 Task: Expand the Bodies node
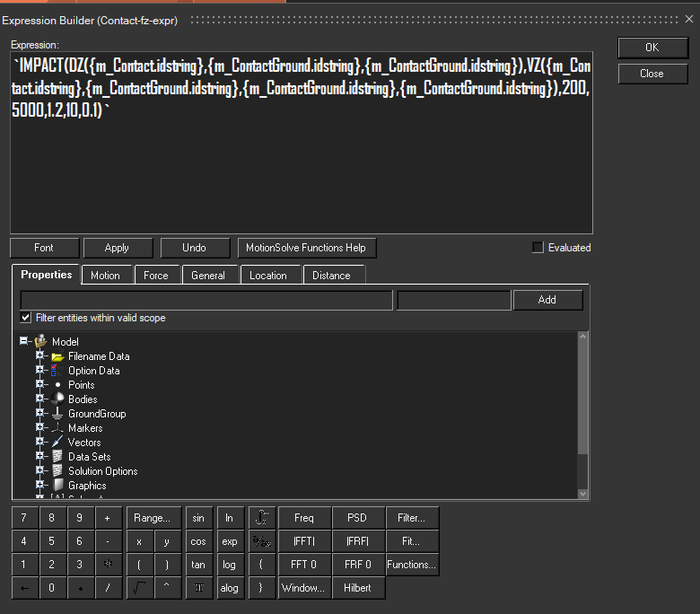pyautogui.click(x=39, y=399)
